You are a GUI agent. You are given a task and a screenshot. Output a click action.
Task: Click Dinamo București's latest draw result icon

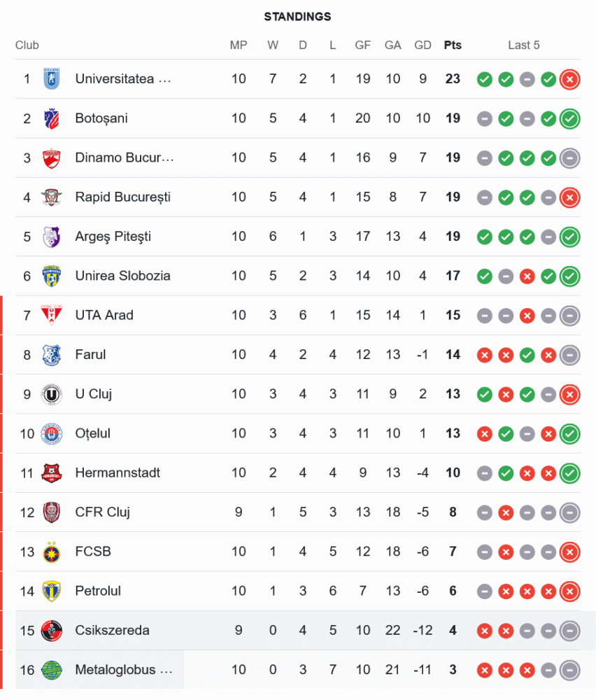click(x=570, y=157)
